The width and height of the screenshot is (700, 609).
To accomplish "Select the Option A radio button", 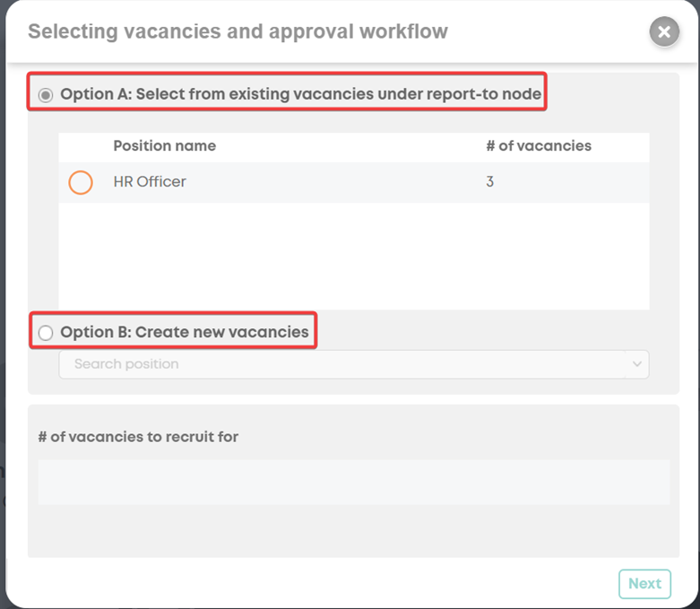I will (46, 95).
